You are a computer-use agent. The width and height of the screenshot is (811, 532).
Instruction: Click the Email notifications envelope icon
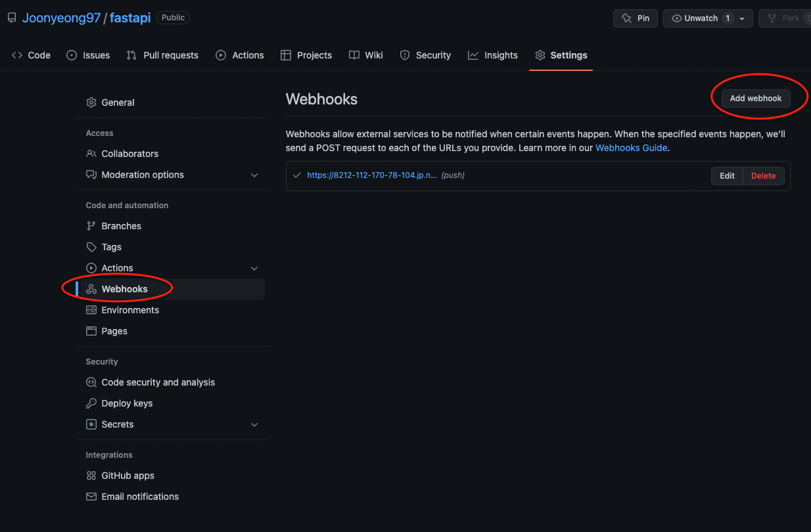click(x=91, y=497)
